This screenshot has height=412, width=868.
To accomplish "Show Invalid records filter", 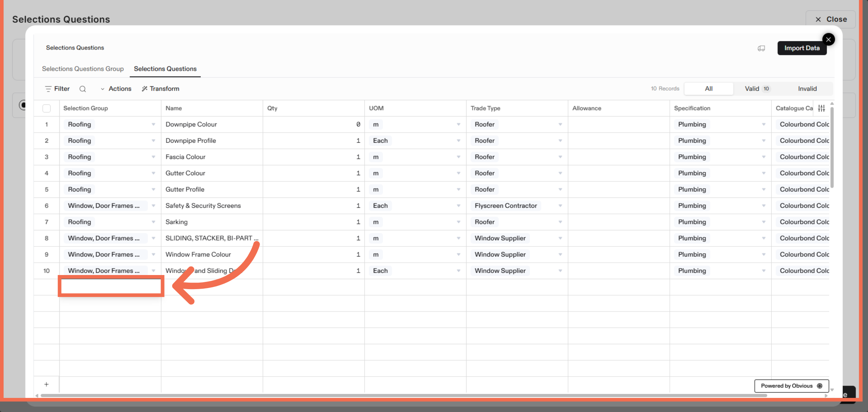I will pos(807,89).
